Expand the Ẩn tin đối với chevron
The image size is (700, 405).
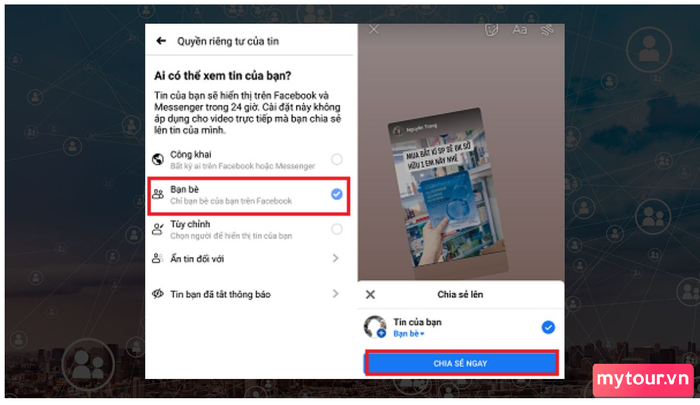click(335, 258)
